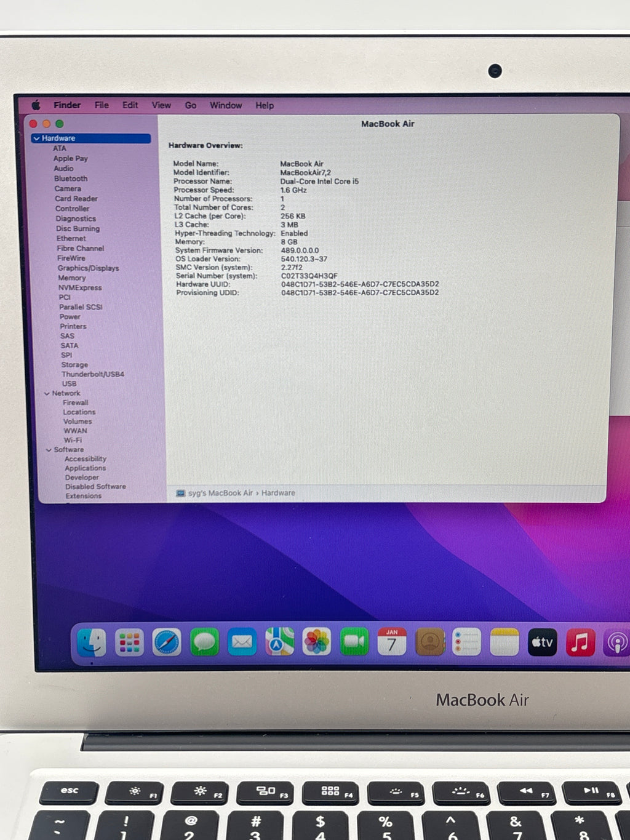Open the Go menu
Viewport: 630px width, 840px height.
point(191,105)
